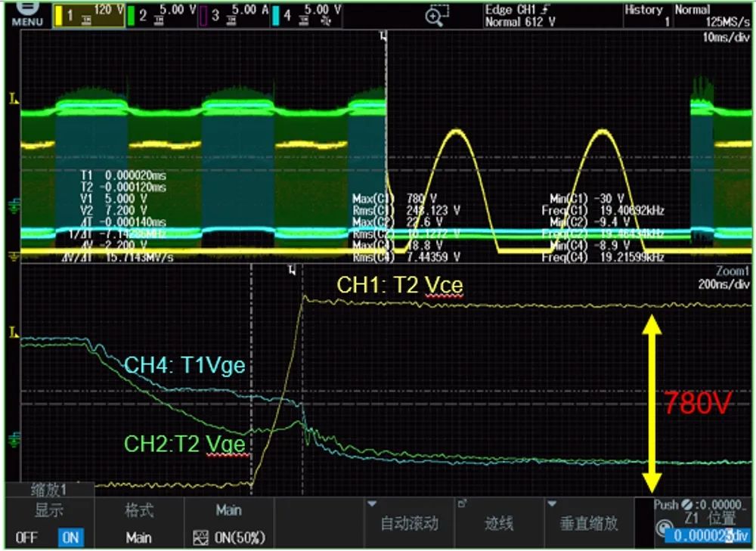
Task: Click Normal 125MS/s acquisition setting
Action: coord(712,15)
